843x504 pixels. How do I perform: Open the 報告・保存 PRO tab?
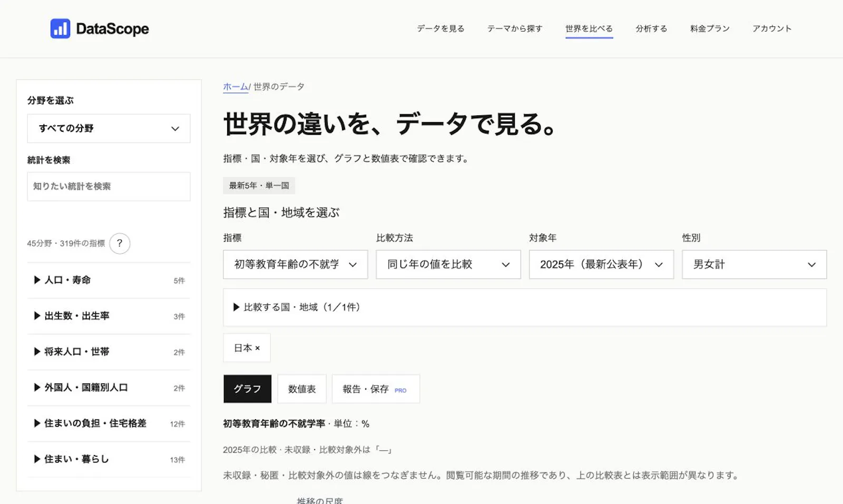coord(376,389)
